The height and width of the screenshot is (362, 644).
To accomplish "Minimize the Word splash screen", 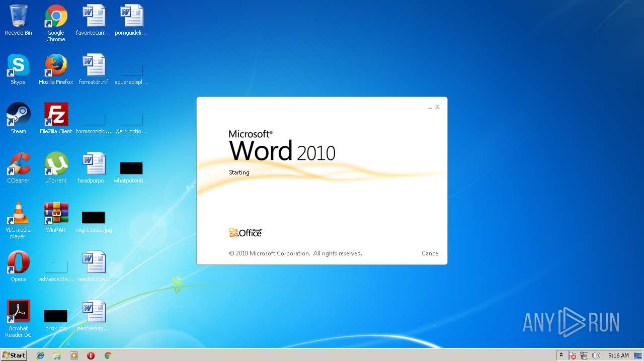I will 430,107.
